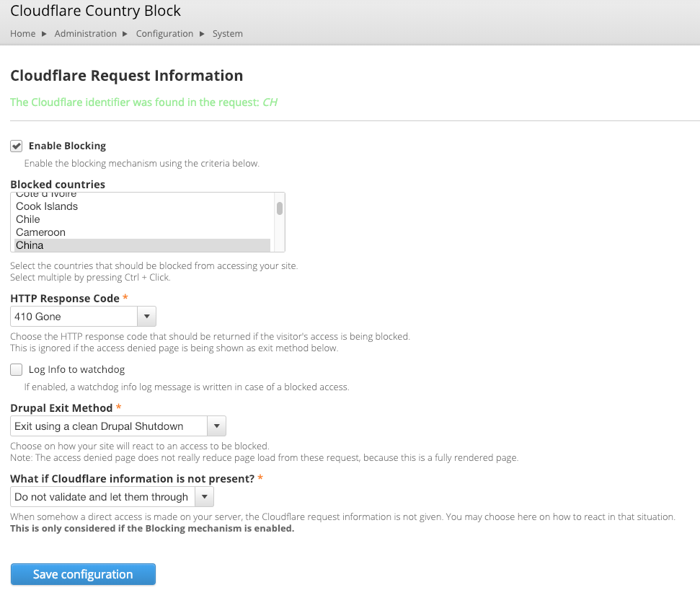
Task: Click arrow icon of Drupal Shutdown select
Action: point(217,426)
